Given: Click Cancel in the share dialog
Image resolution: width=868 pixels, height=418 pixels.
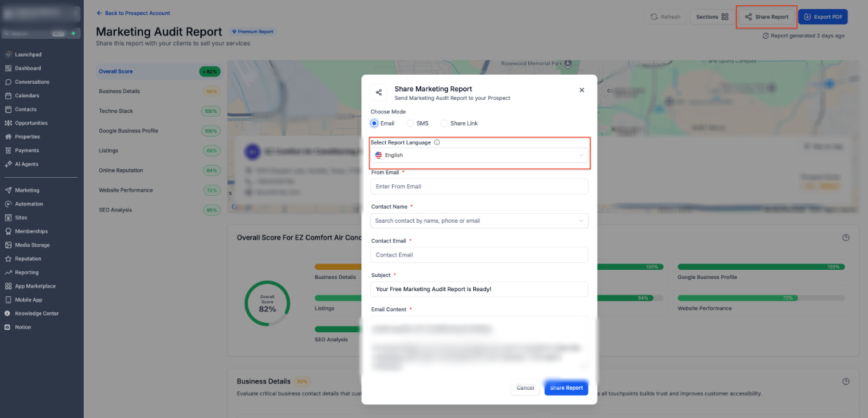Looking at the screenshot, I should [525, 388].
